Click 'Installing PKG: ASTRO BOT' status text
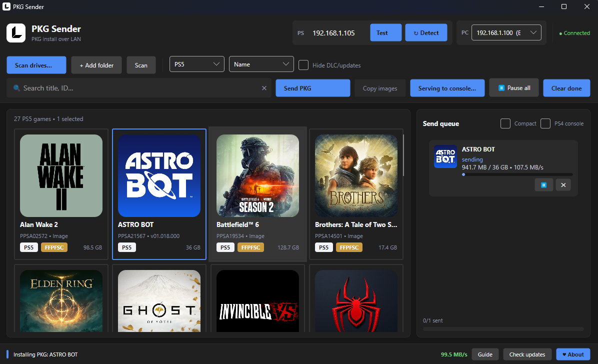Screen dimensions: 598x364 (x=45, y=354)
